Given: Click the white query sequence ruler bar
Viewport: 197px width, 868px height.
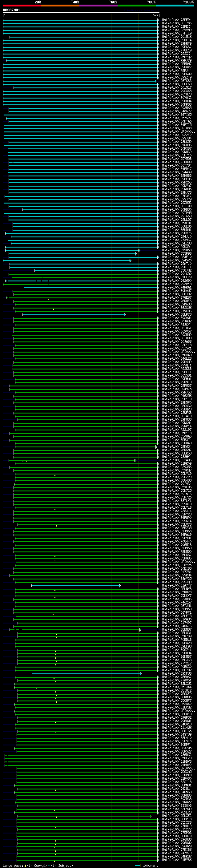Looking at the screenshot, I should click(81, 13).
